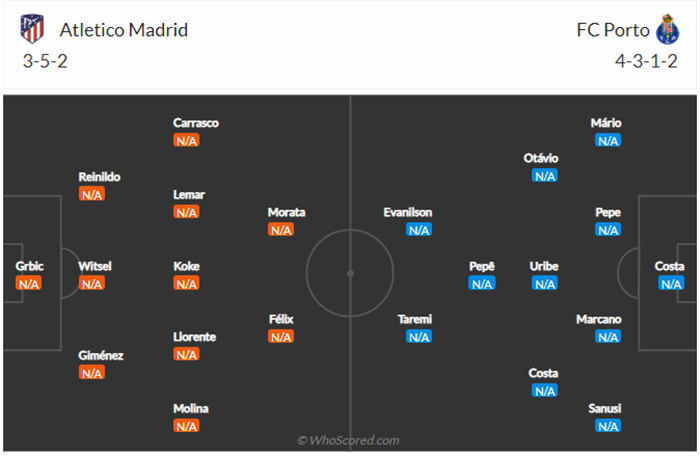Viewport: 700px width, 458px height.
Task: Click Koke's N/A rating badge
Action: point(187,284)
